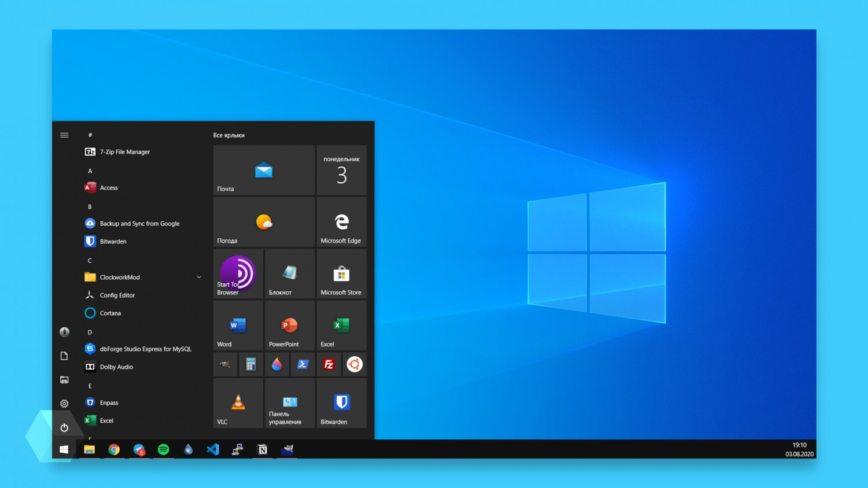
Task: Click the D letter header in app list
Action: tap(90, 332)
